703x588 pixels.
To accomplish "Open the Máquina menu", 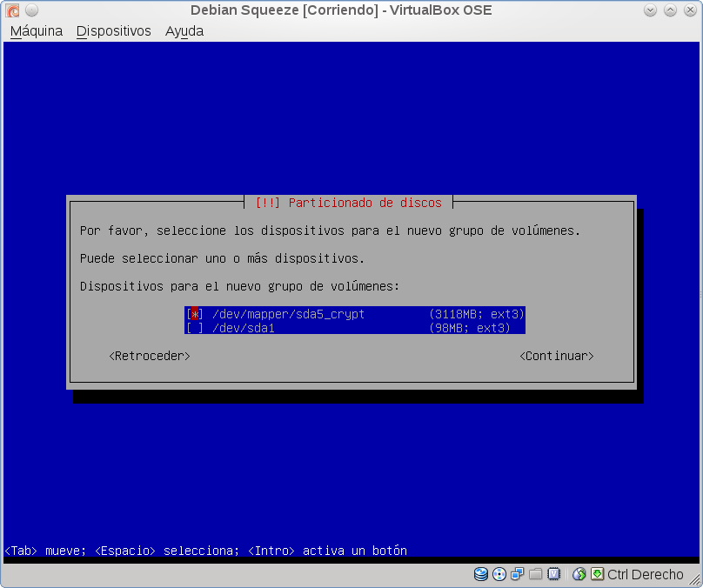I will pos(37,31).
